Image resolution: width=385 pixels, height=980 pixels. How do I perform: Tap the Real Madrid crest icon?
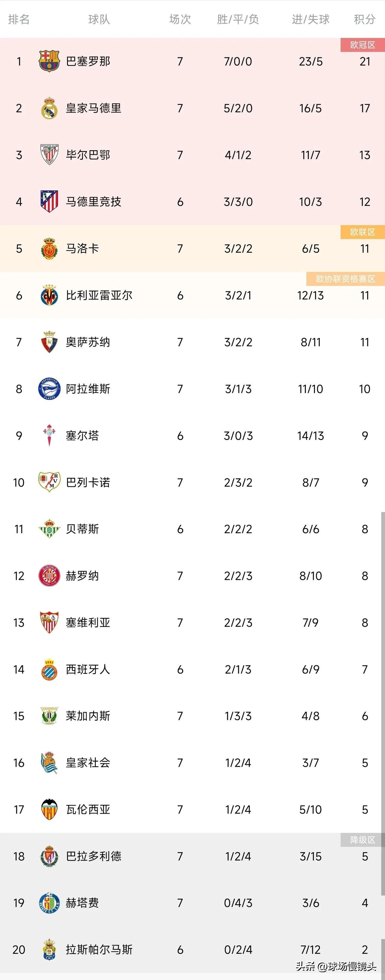click(49, 108)
